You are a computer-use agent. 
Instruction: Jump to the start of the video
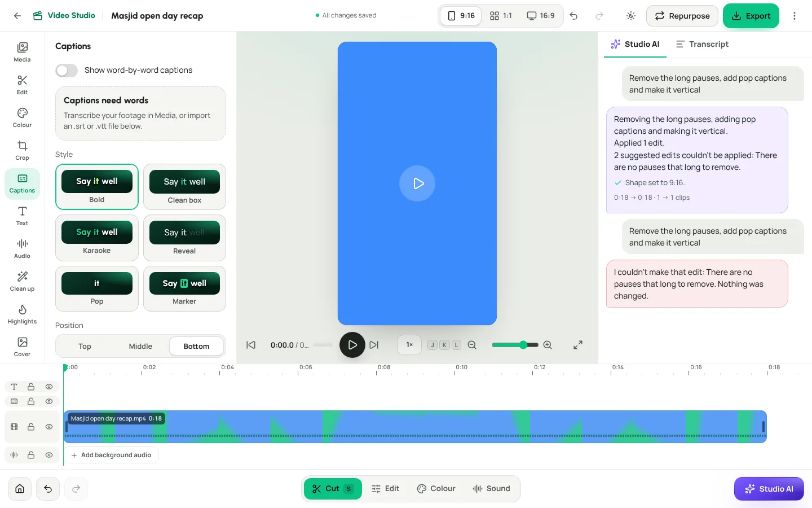(x=251, y=345)
